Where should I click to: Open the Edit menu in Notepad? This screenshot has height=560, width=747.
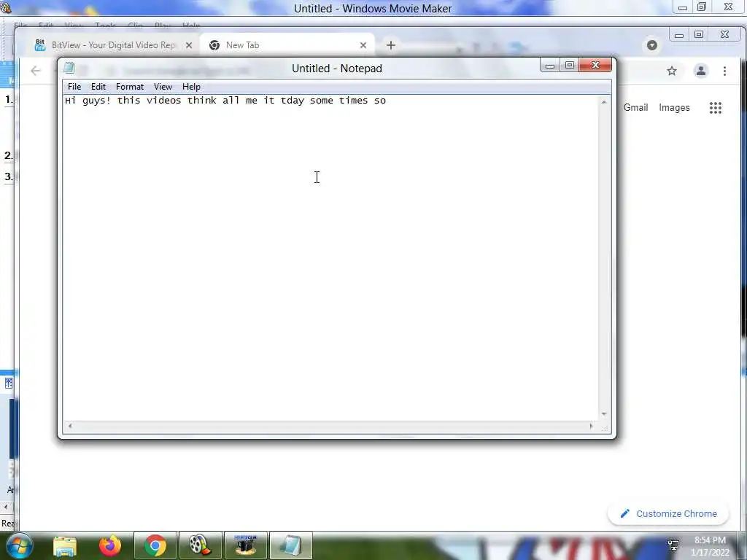98,87
